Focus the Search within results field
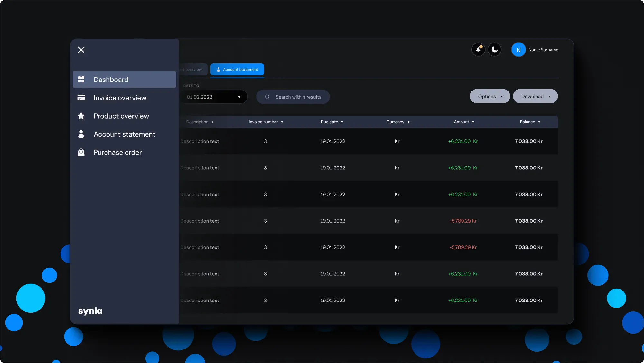The width and height of the screenshot is (644, 363). click(298, 97)
